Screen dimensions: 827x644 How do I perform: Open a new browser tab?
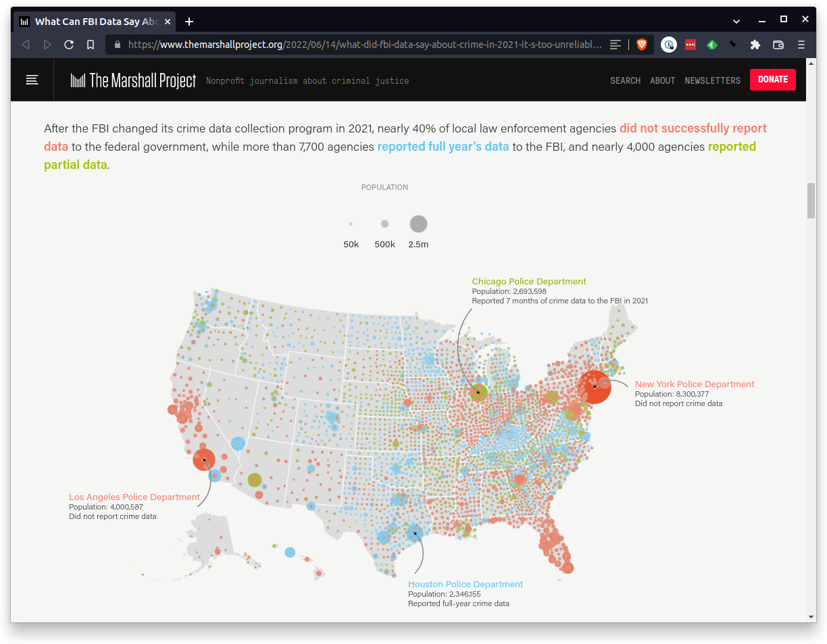click(189, 22)
